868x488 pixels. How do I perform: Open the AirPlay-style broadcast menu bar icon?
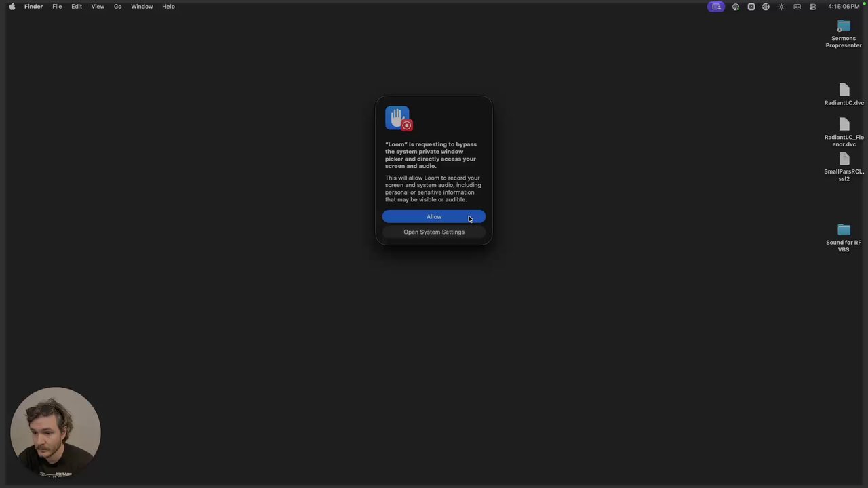pyautogui.click(x=736, y=7)
